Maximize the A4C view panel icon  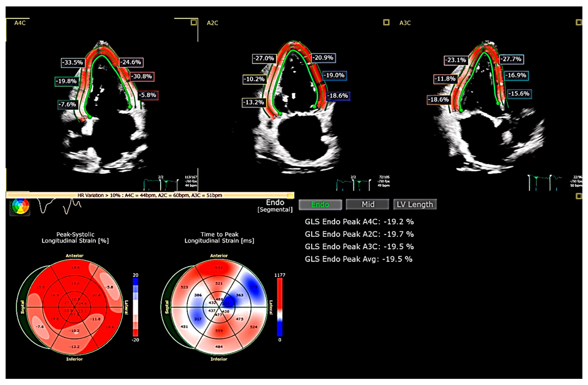[194, 22]
